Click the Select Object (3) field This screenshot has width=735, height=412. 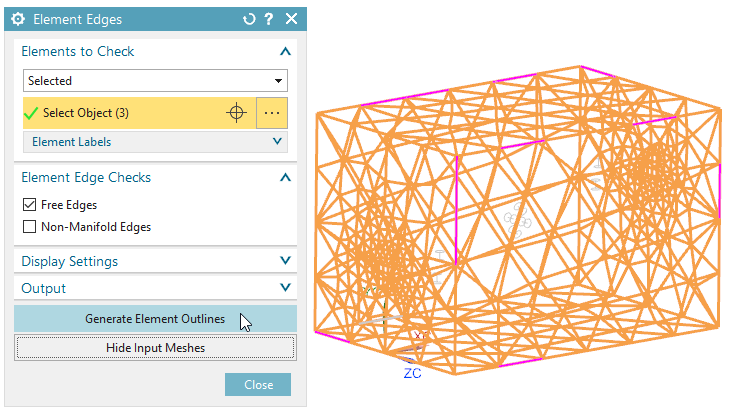120,113
